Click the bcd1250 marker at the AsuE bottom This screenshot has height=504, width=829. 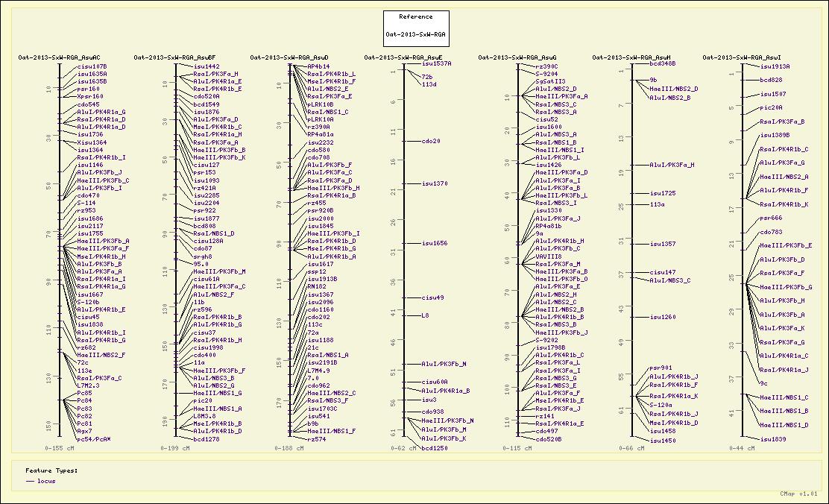tap(435, 448)
